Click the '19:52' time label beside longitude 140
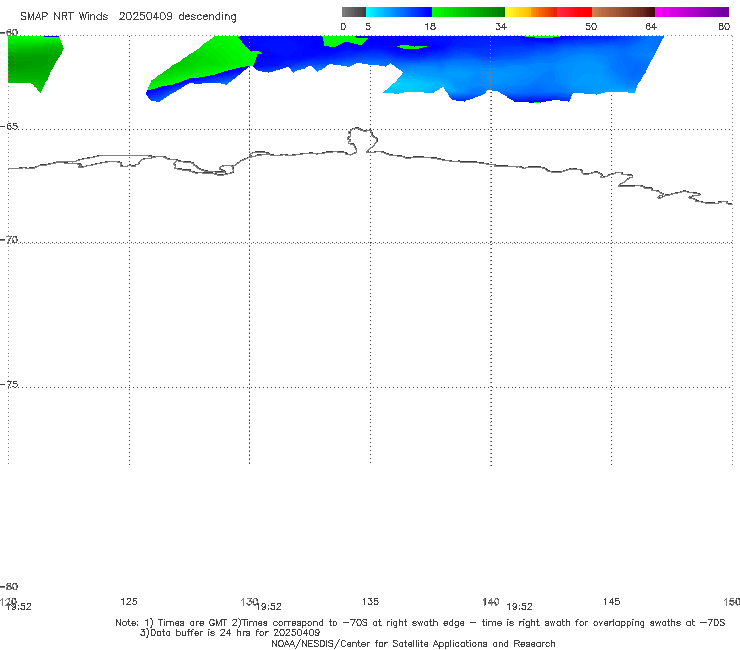The image size is (740, 650). 520,607
